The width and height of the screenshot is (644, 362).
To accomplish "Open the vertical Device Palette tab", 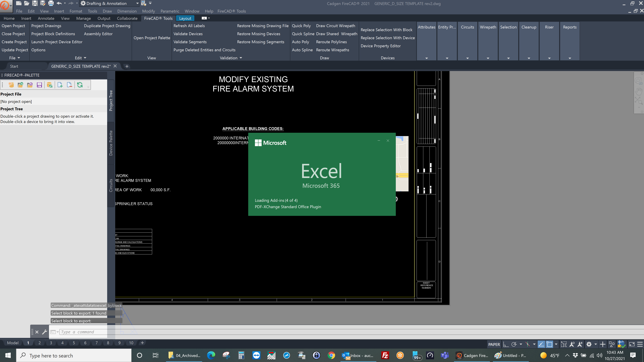I will (111, 143).
